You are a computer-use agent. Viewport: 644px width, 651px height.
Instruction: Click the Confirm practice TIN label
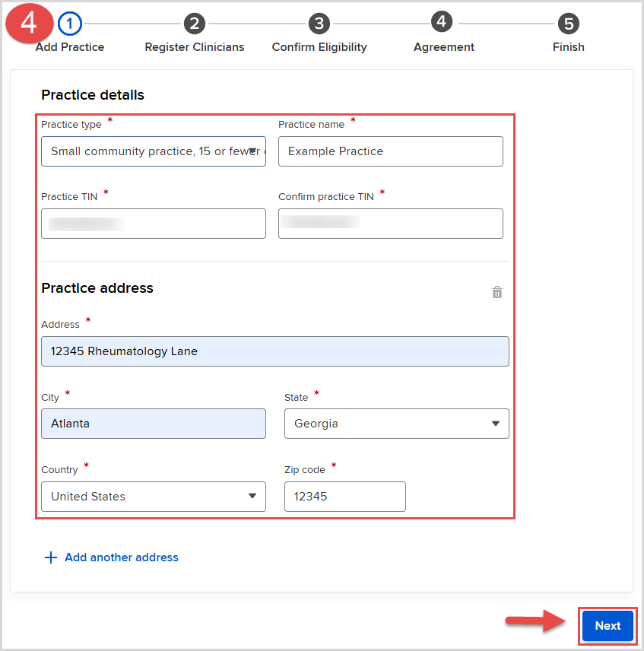[326, 197]
